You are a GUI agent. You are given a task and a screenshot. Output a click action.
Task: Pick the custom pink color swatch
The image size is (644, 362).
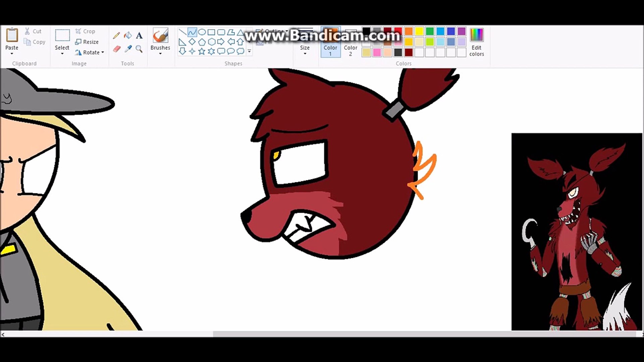[377, 52]
